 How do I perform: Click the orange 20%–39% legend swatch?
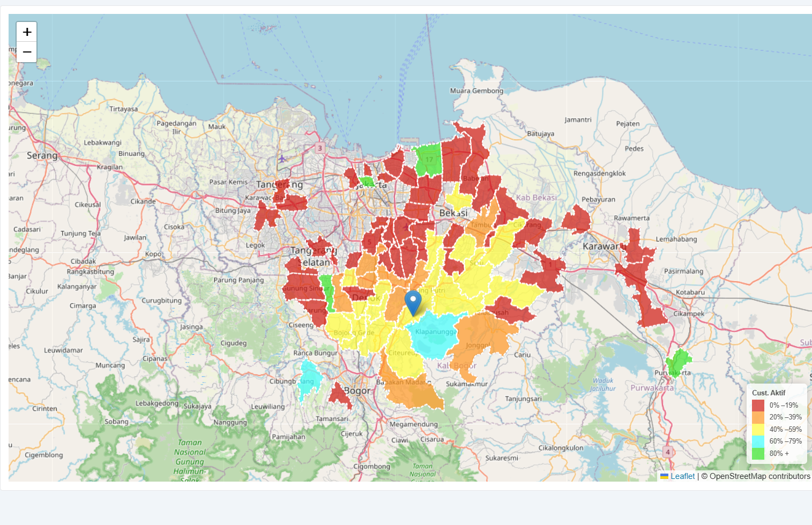coord(758,417)
